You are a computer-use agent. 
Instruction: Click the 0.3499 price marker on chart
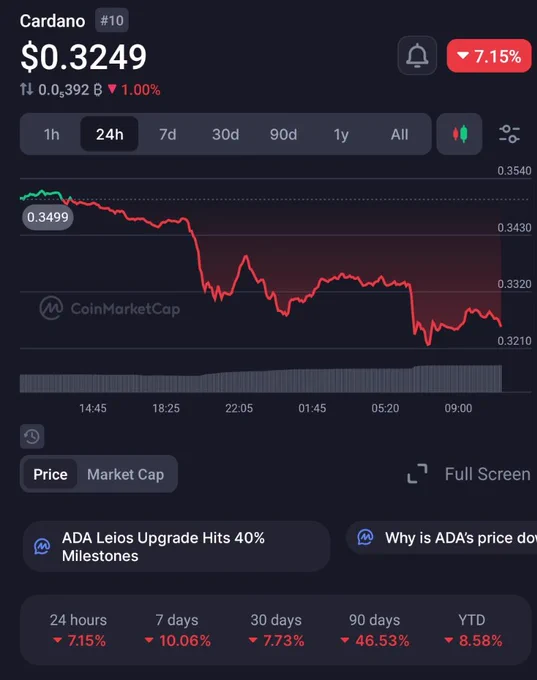point(48,217)
